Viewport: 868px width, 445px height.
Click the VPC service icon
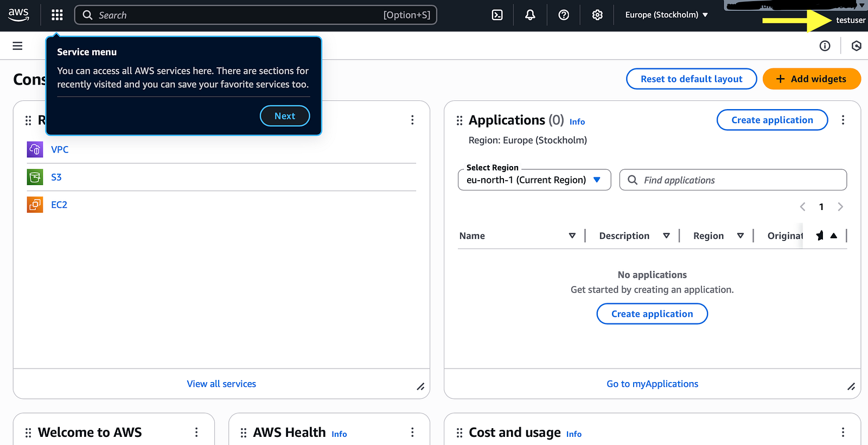pyautogui.click(x=35, y=149)
